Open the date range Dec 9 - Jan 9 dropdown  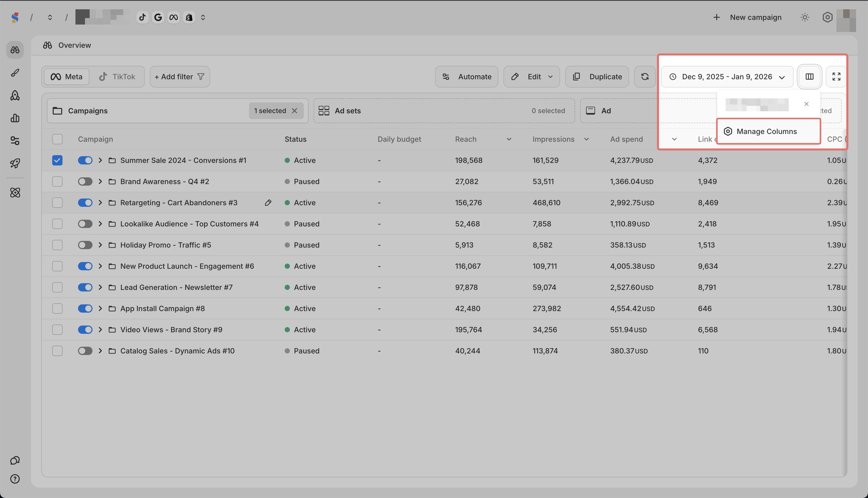(x=727, y=77)
